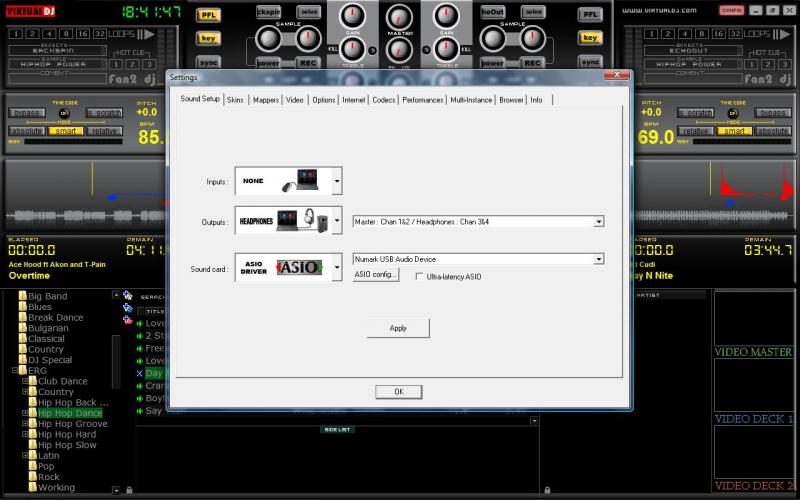Toggle the right deck key lock button
This screenshot has height=500, width=800.
(x=590, y=38)
